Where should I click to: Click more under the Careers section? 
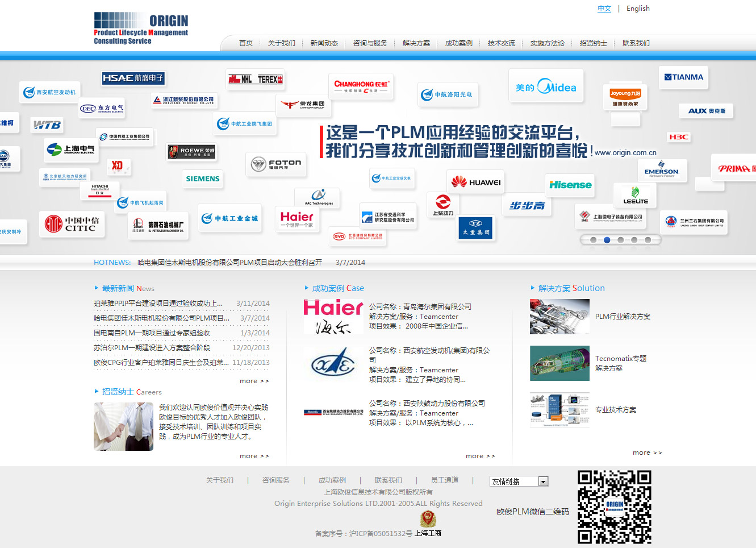pyautogui.click(x=254, y=456)
